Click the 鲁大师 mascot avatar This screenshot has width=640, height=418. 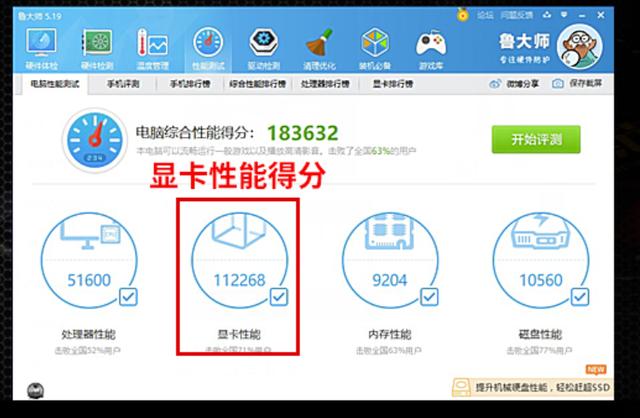pos(580,46)
